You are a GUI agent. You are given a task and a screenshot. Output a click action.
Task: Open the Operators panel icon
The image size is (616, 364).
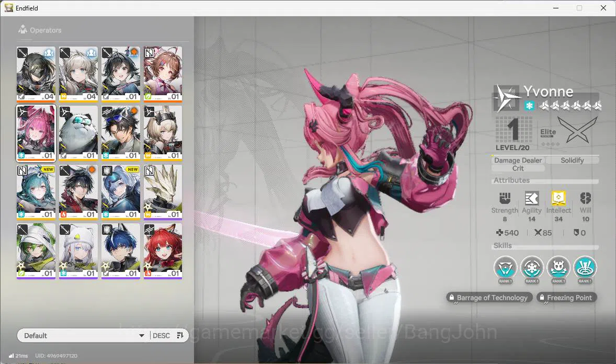[23, 29]
